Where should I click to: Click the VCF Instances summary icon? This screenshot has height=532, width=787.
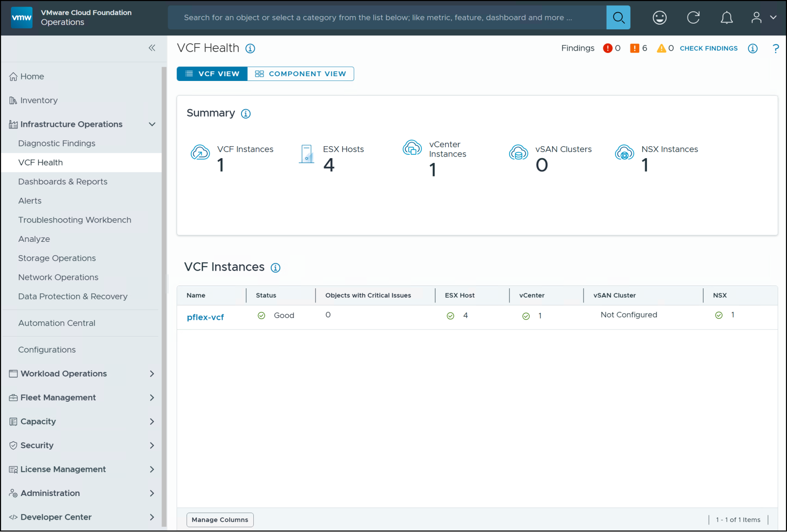click(200, 152)
